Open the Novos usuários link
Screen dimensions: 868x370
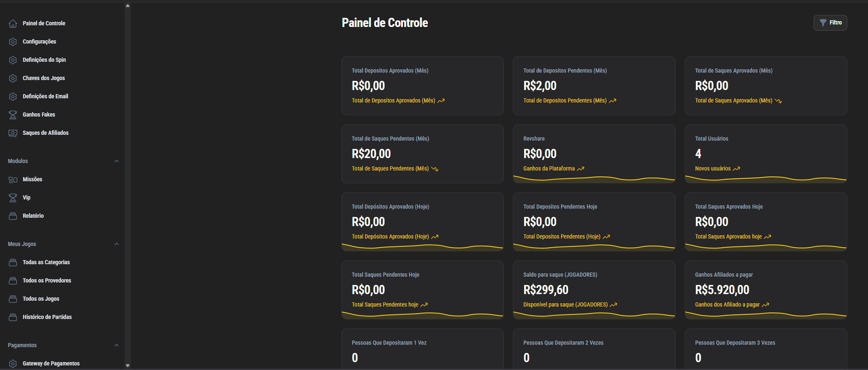713,168
